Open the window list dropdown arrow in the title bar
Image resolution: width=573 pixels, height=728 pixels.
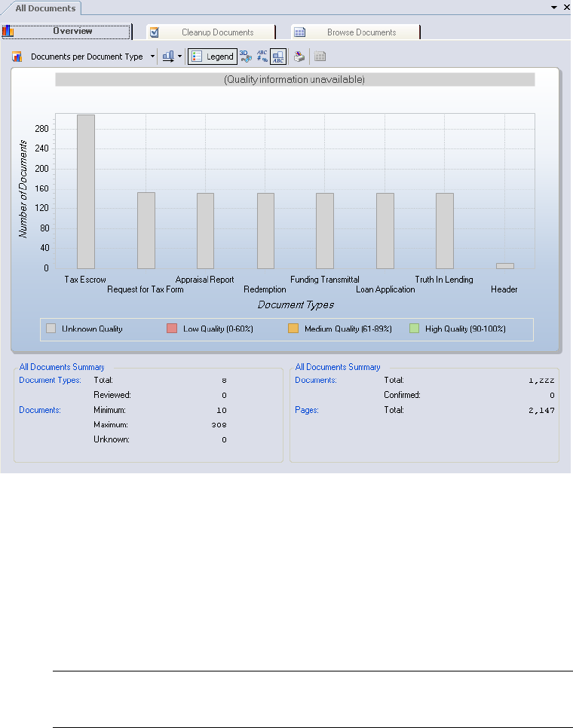point(554,8)
